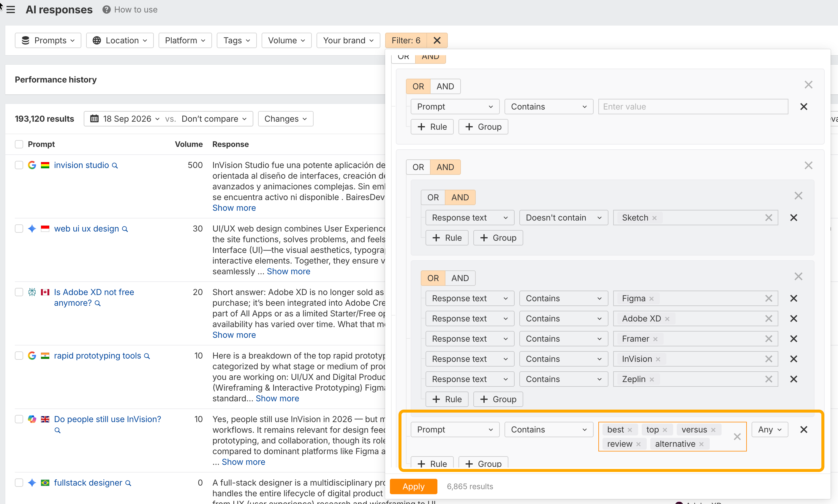
Task: Delete the Sketch Doesn't contain rule
Action: [793, 218]
